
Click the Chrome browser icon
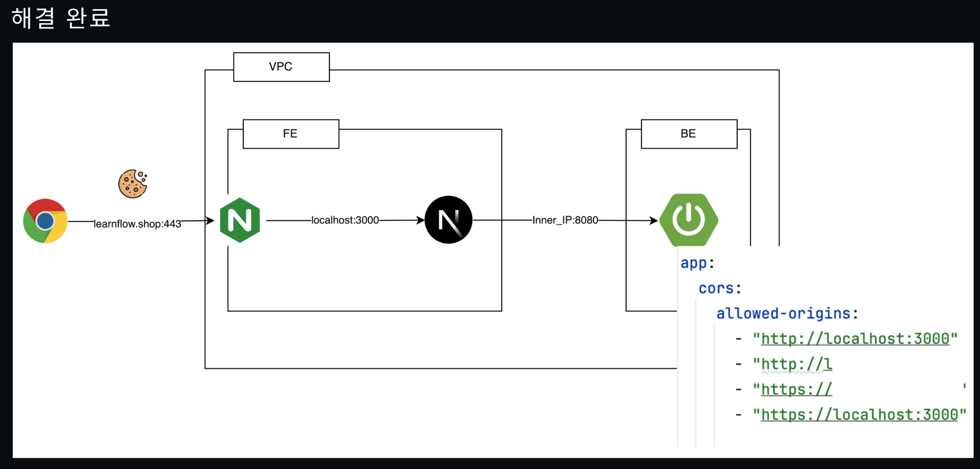click(x=45, y=221)
